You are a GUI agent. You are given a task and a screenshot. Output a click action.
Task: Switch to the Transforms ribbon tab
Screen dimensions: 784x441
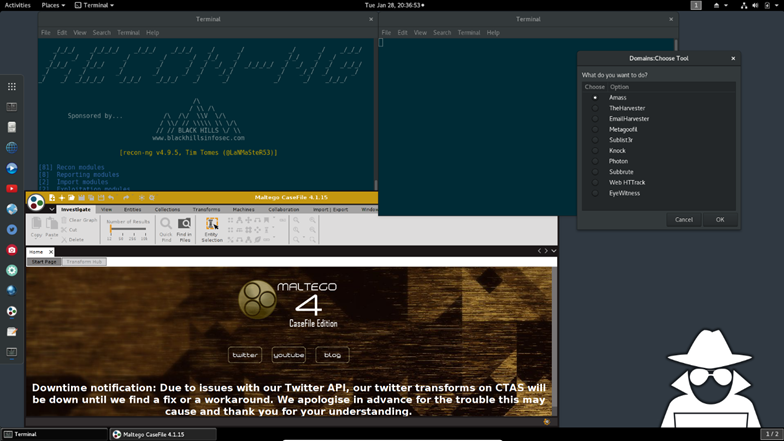coord(206,210)
